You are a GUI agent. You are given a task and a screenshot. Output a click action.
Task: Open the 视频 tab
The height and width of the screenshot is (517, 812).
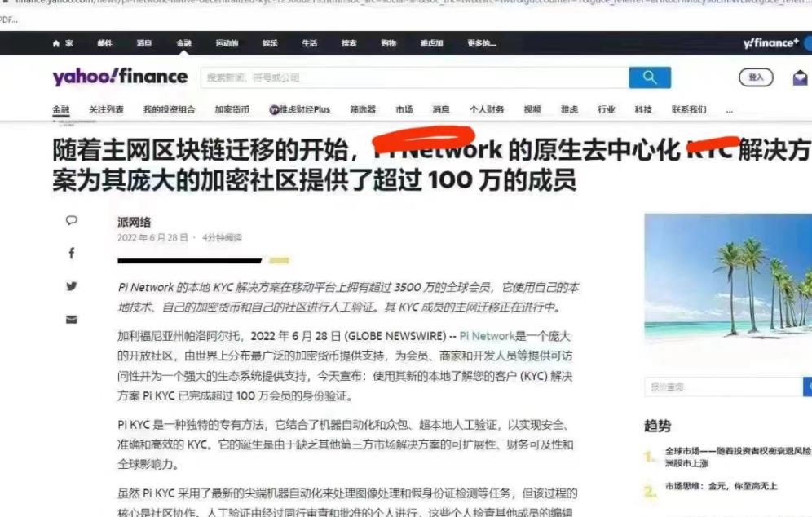pos(532,109)
